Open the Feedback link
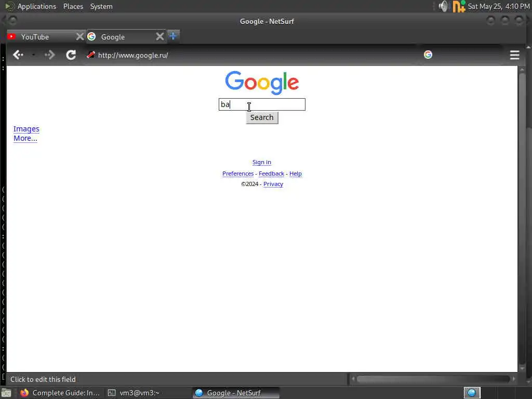This screenshot has height=399, width=532. coord(271,174)
